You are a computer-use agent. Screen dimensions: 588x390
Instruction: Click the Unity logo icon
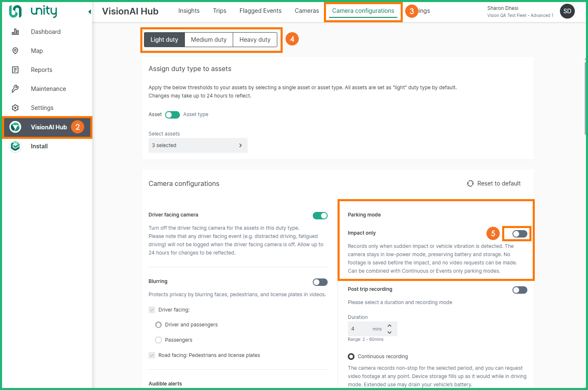(15, 11)
